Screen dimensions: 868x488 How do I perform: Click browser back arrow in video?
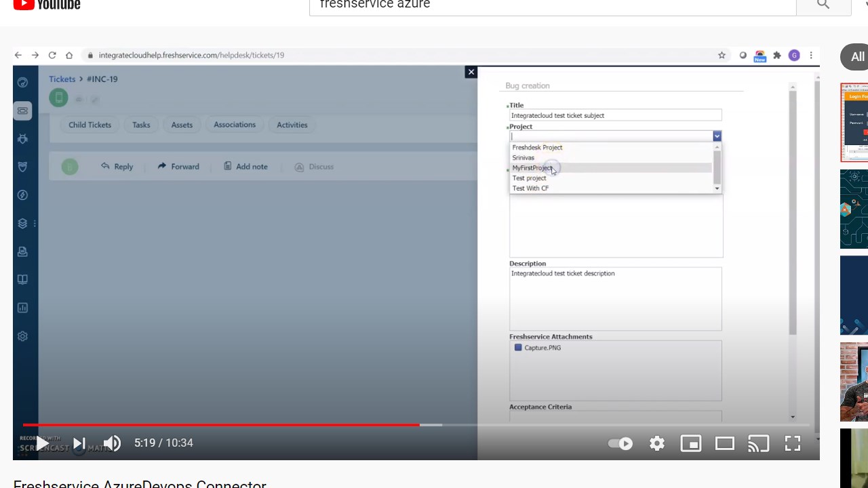[x=18, y=56]
